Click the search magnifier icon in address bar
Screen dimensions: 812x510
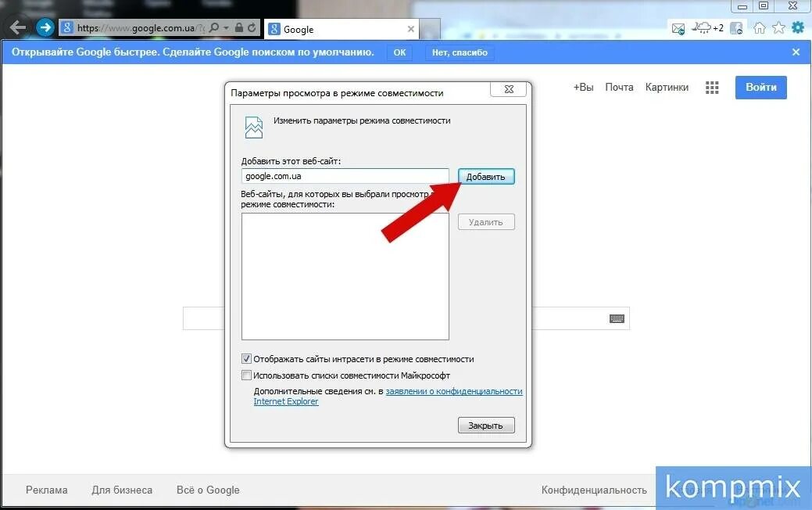(x=214, y=27)
